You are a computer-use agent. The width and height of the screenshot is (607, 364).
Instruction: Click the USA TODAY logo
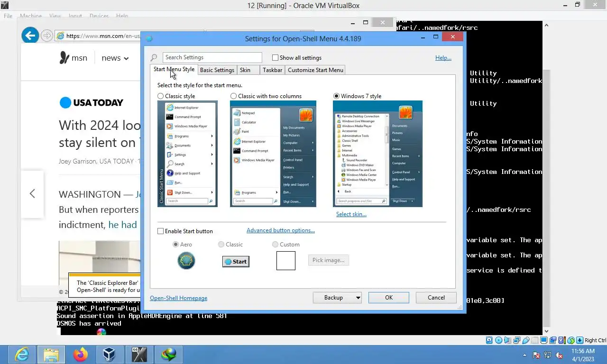[92, 102]
